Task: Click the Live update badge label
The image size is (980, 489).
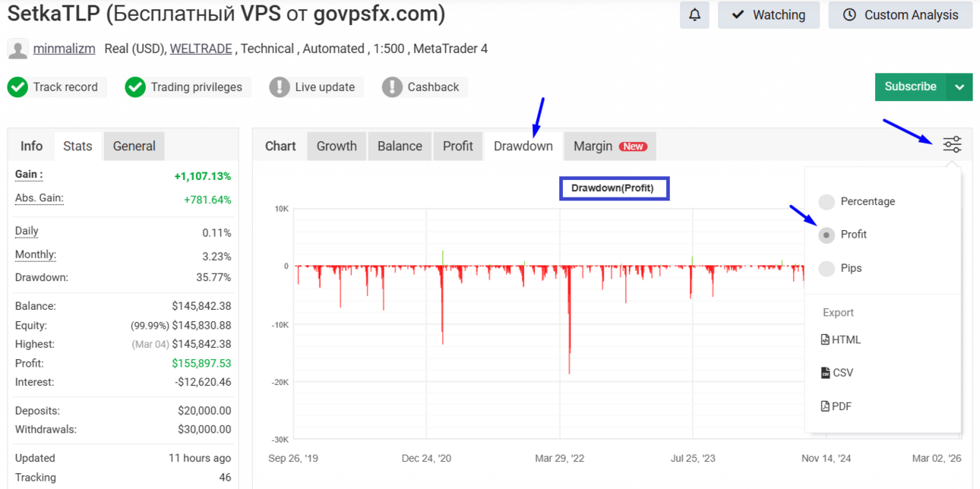Action: point(324,87)
